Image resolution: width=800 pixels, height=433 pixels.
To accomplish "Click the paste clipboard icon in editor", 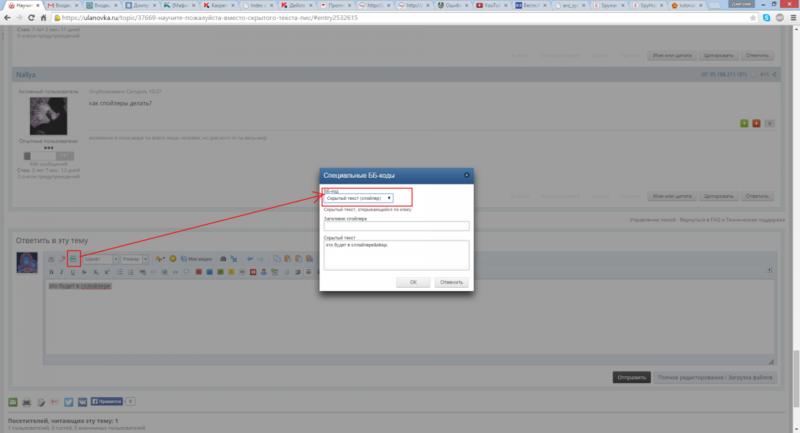I will [287, 259].
